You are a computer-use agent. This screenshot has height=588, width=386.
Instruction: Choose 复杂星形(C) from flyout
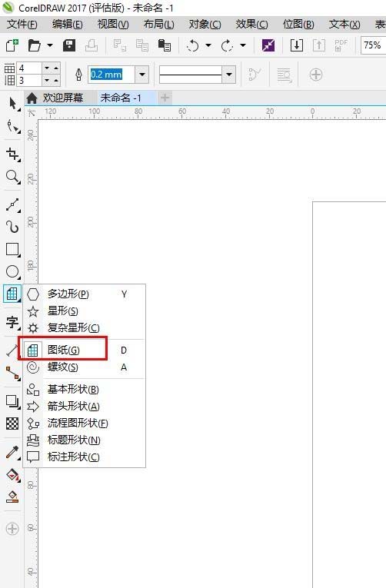[x=85, y=327]
